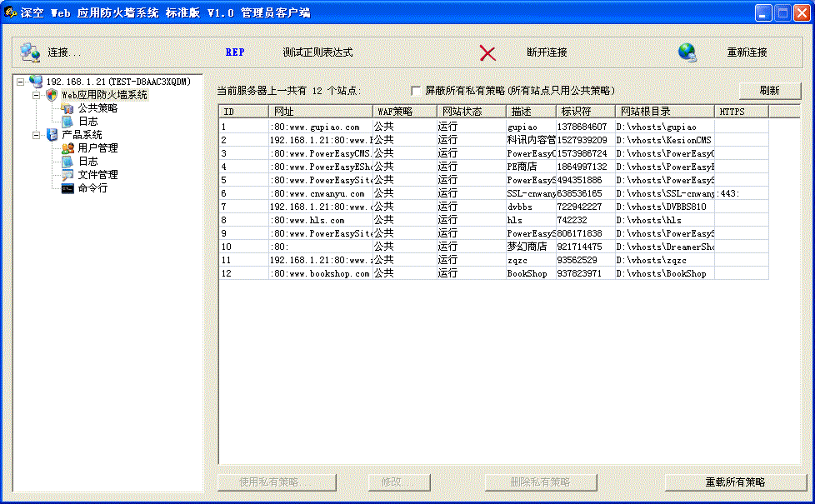815x504 pixels.
Task: Click the shield icon beside Web应用防火墙系统
Action: pos(52,95)
